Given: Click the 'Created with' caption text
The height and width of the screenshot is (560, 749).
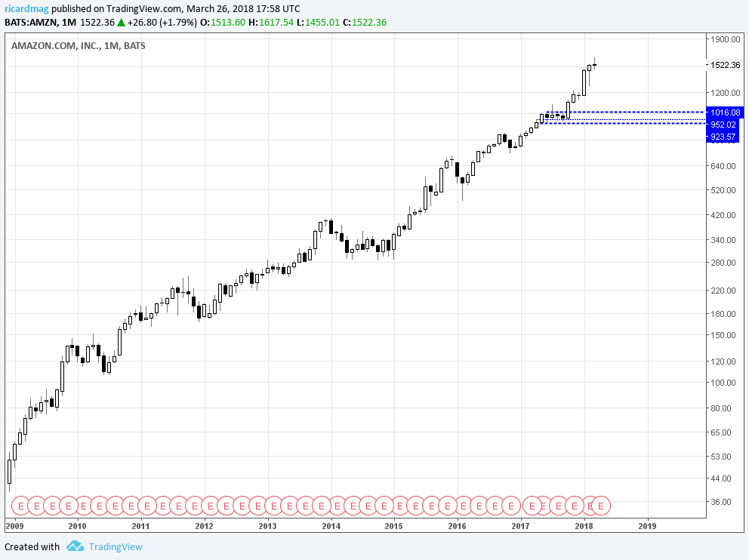Looking at the screenshot, I should 32,546.
